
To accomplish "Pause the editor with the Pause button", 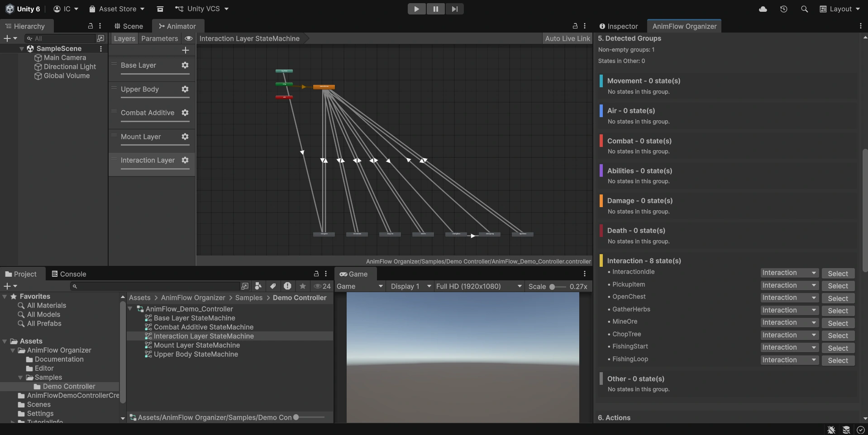I will 435,9.
